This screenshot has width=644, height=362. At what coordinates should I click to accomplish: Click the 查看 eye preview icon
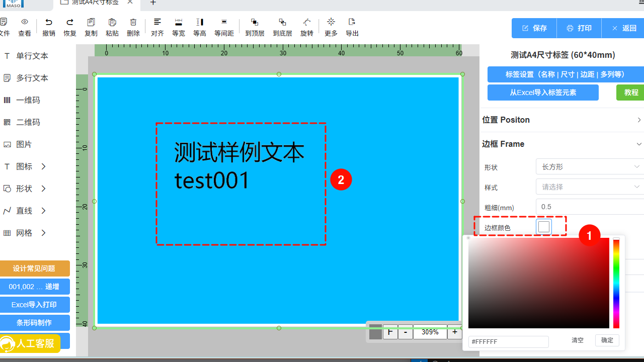[25, 22]
